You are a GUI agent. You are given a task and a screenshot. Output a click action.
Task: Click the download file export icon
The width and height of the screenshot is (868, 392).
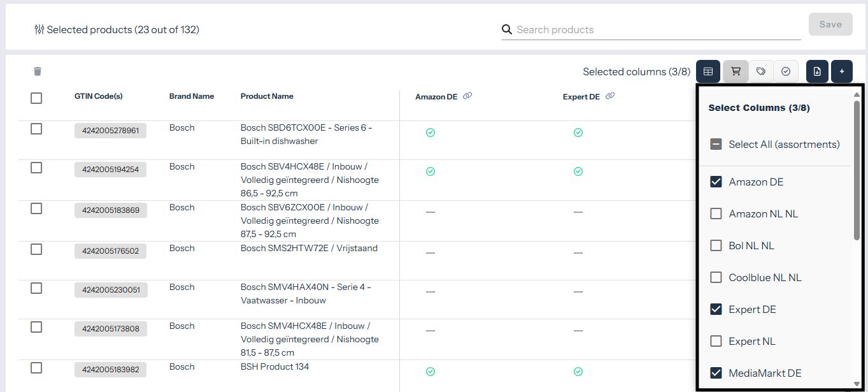817,71
